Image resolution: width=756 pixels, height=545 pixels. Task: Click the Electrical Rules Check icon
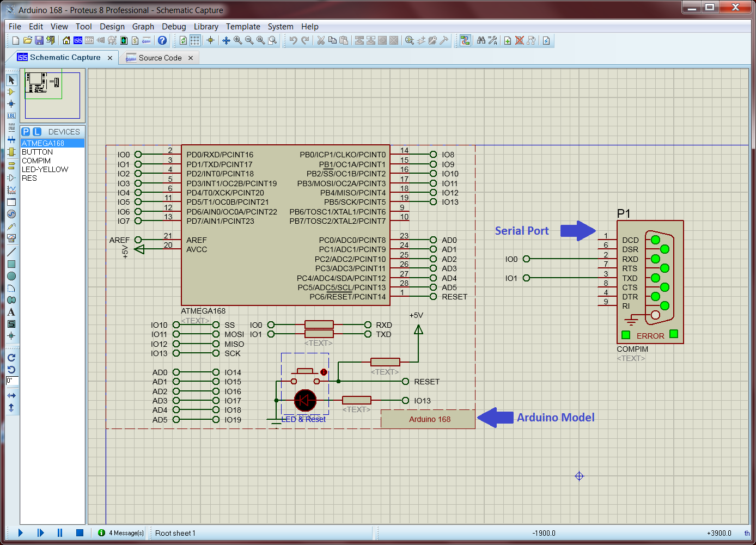[546, 40]
